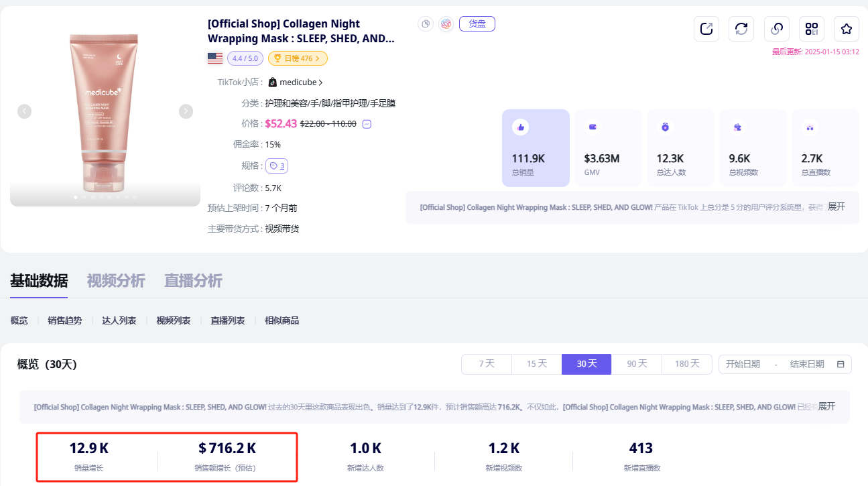
Task: Select the 90天 time range
Action: (637, 364)
